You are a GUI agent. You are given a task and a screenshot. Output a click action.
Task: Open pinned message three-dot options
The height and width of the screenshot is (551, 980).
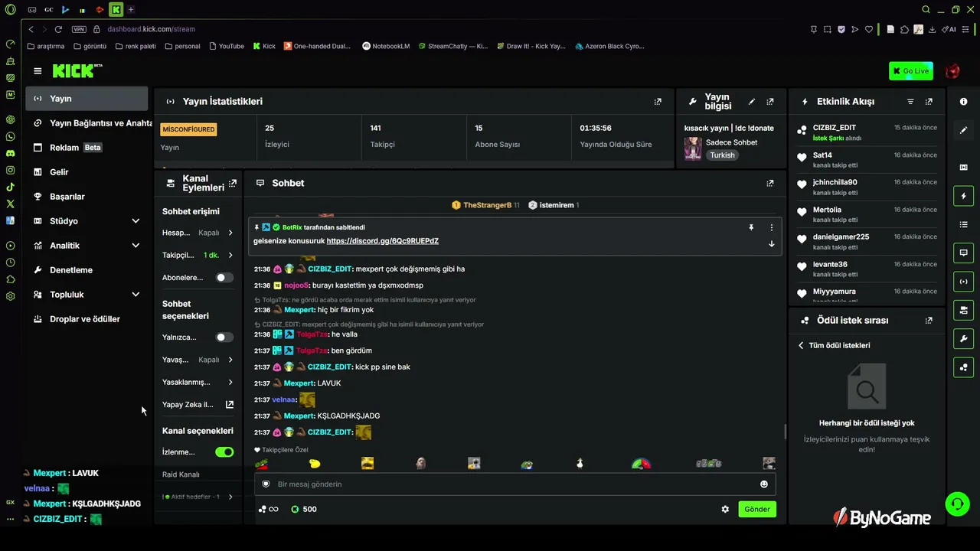tap(771, 227)
